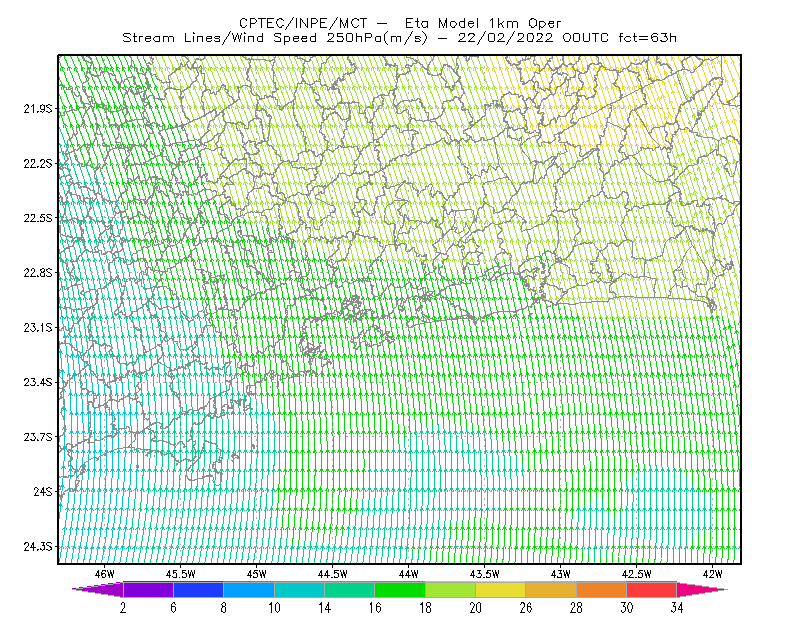Select the lime green legend swatch

451,589
